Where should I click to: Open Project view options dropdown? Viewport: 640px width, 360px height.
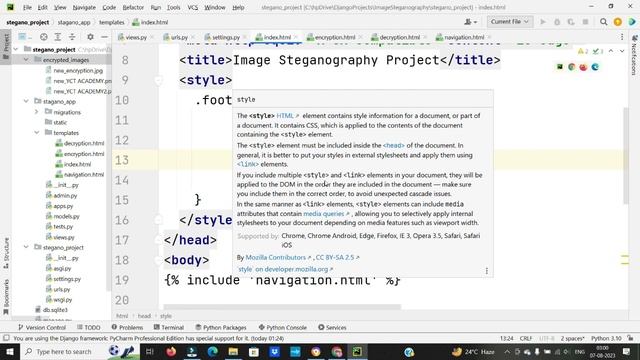tap(25, 37)
